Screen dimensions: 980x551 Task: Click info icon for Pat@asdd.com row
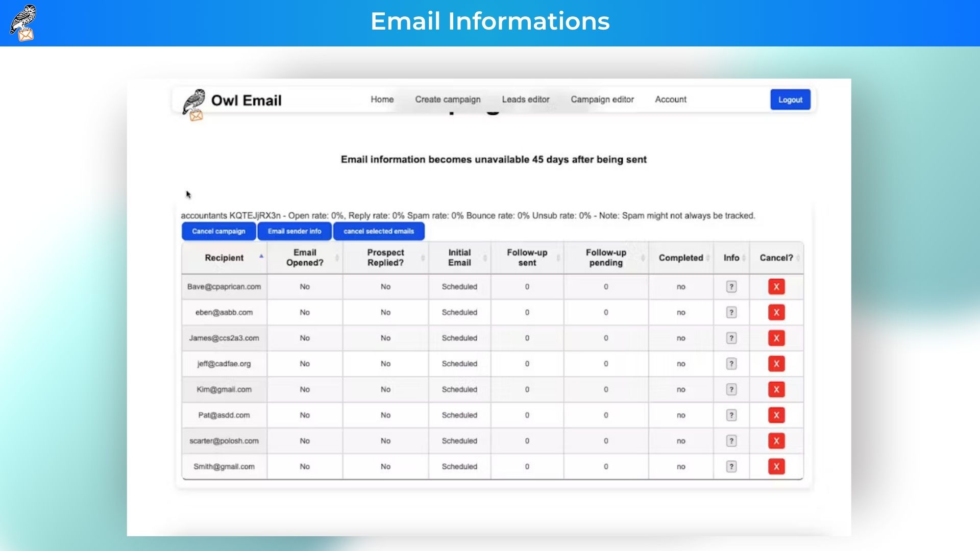pos(731,415)
